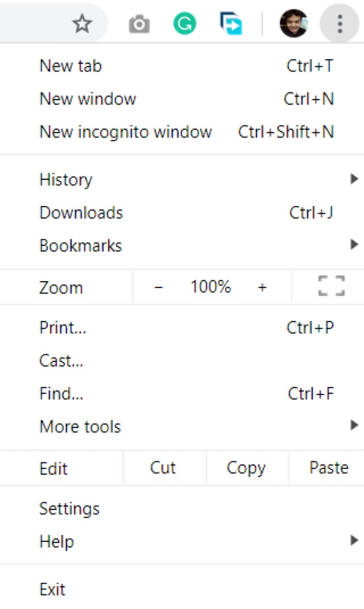Click the plus icon to zoom in
This screenshot has height=609, width=364.
tap(263, 287)
